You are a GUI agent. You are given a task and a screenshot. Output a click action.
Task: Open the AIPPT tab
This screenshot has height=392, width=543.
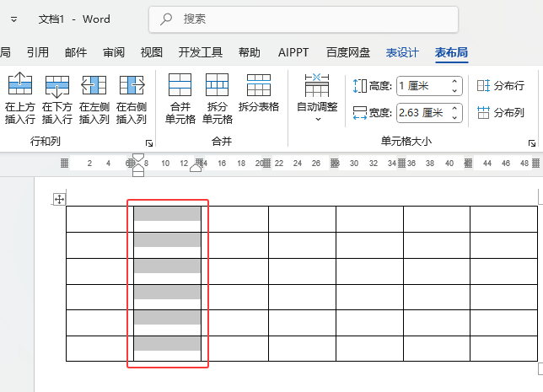[293, 52]
